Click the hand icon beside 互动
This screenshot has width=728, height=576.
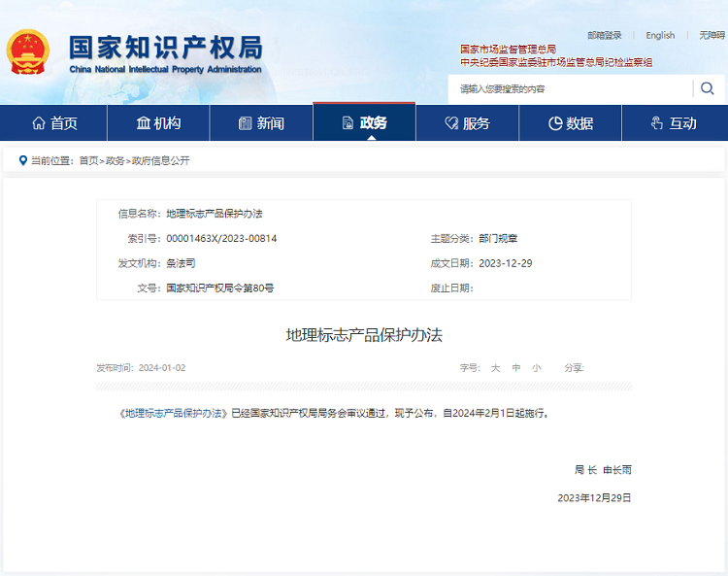(x=657, y=123)
